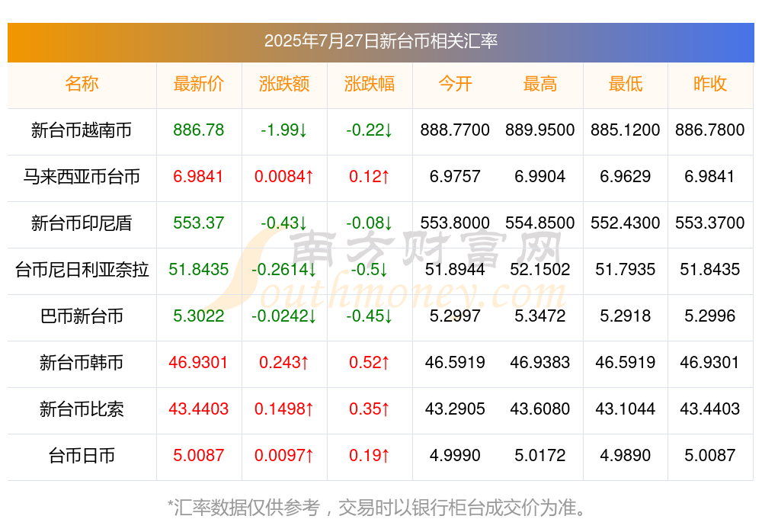
Task: Click the 涨跌幅 column header
Action: [370, 84]
